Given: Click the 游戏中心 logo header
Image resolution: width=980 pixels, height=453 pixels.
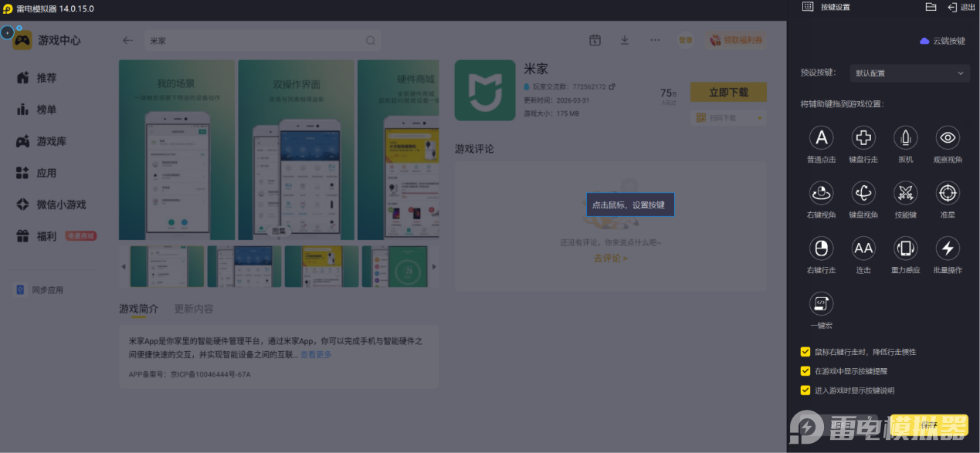Looking at the screenshot, I should tap(47, 40).
